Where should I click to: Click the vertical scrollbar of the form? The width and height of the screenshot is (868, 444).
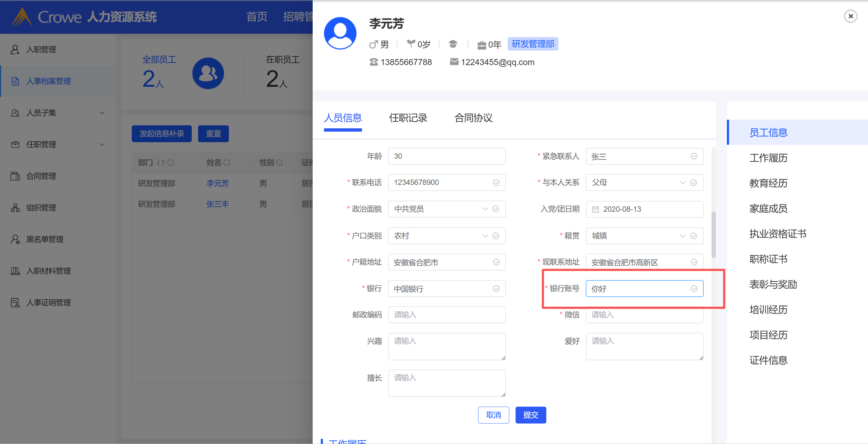(x=713, y=235)
